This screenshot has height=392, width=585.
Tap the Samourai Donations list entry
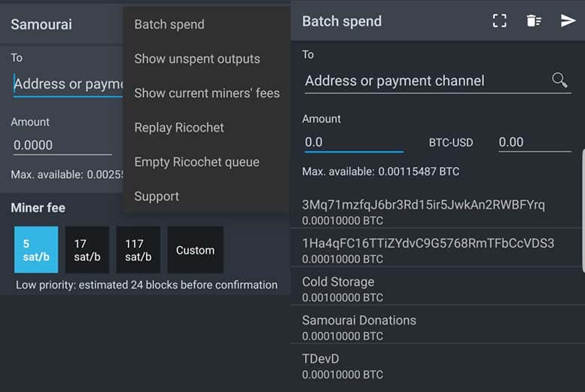coord(437,327)
